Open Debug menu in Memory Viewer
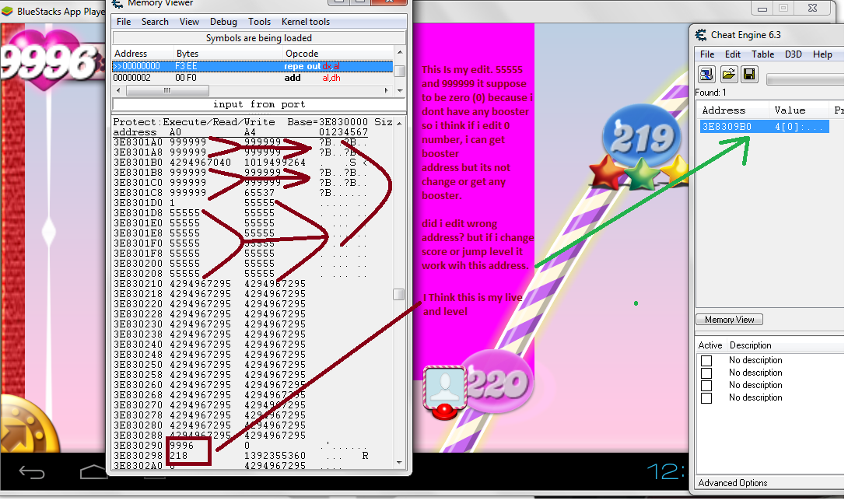Viewport: 848px width, 504px height. 223,22
